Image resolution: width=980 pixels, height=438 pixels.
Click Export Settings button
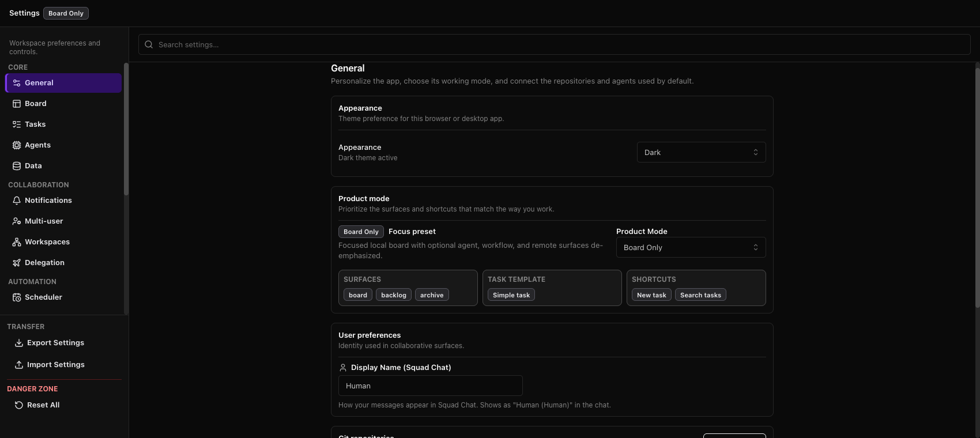tap(63, 343)
